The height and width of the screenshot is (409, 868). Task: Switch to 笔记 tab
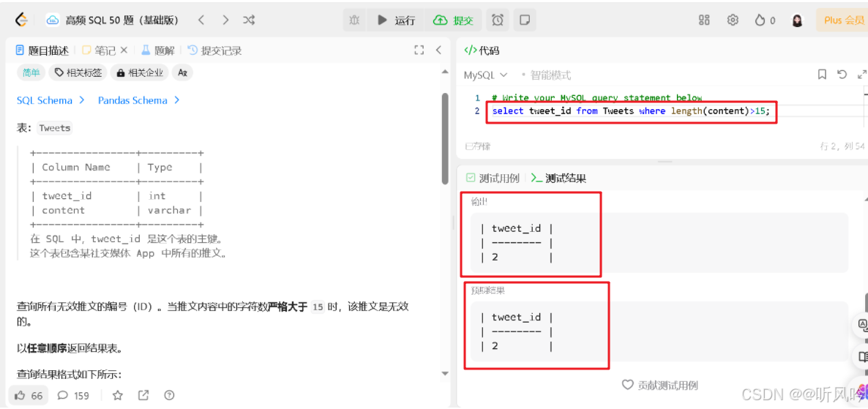click(99, 51)
